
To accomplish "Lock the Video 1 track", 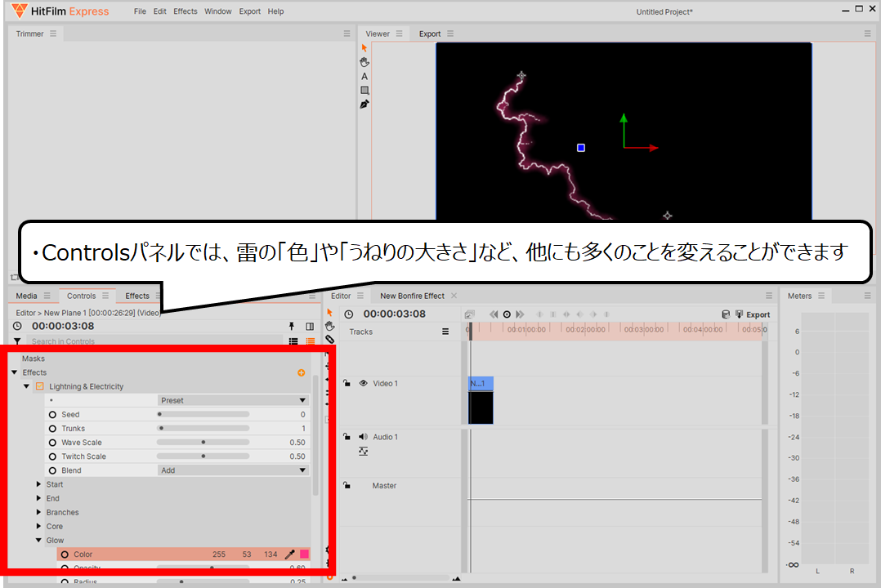I will [347, 383].
